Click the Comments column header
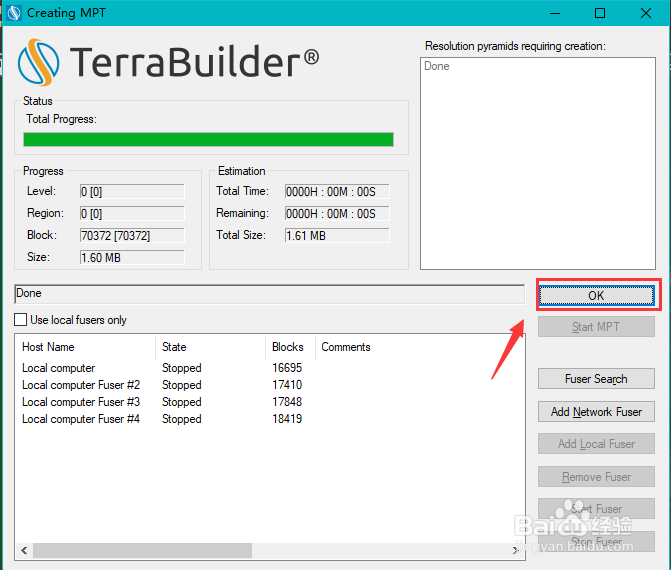This screenshot has height=570, width=671. pos(346,347)
